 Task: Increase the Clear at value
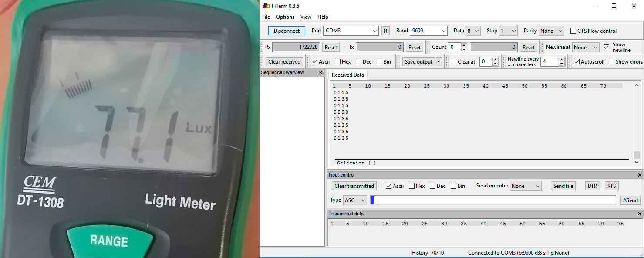(495, 60)
